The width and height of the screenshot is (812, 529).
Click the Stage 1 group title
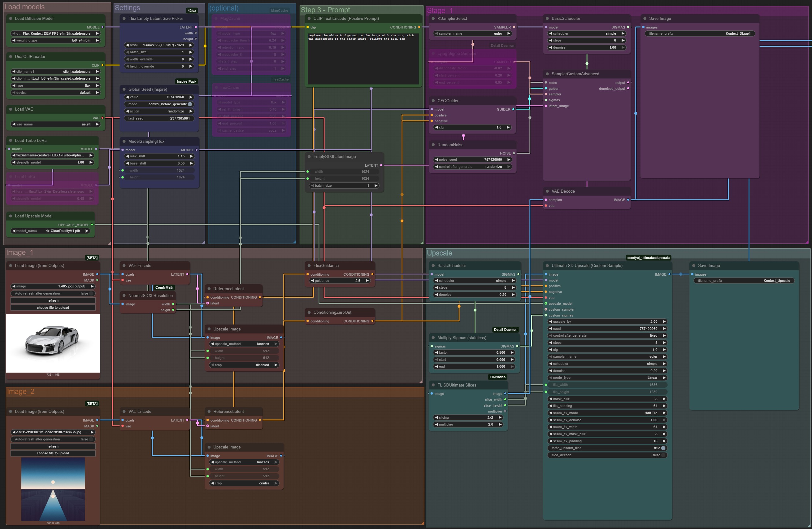tap(440, 11)
